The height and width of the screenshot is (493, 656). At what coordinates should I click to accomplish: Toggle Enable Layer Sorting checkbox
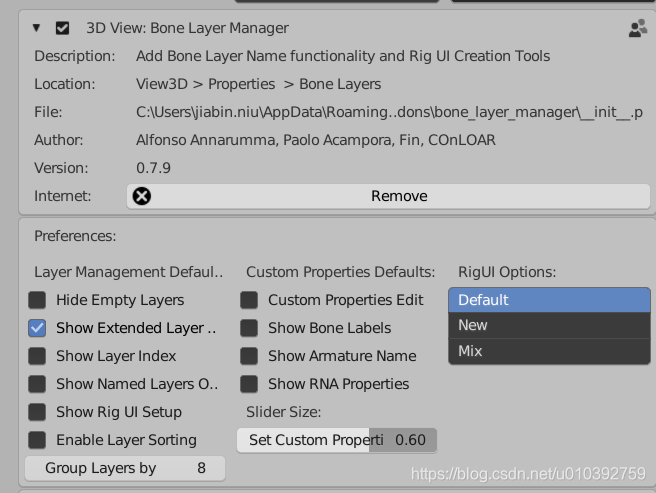pyautogui.click(x=37, y=440)
